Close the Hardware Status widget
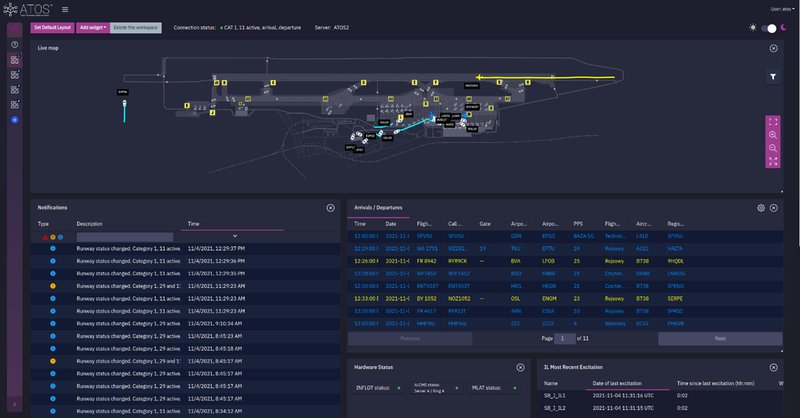Viewport: 800px width, 418px height. pyautogui.click(x=520, y=367)
